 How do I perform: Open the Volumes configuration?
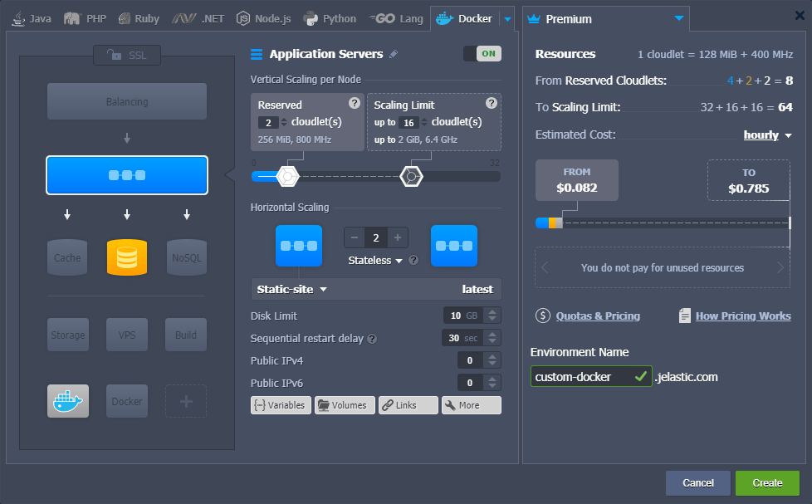coord(344,405)
